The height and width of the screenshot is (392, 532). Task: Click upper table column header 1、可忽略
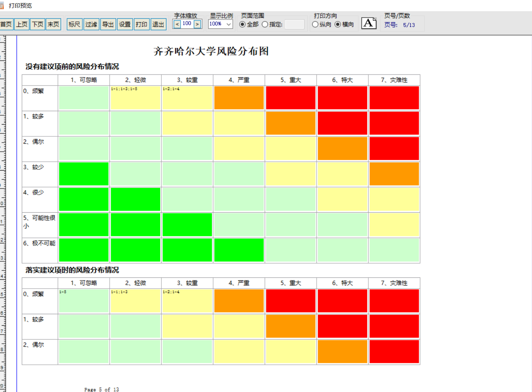tap(84, 80)
